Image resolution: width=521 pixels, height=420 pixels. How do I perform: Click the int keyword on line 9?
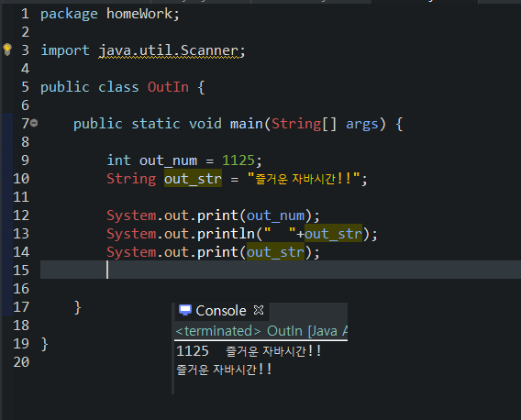(118, 160)
